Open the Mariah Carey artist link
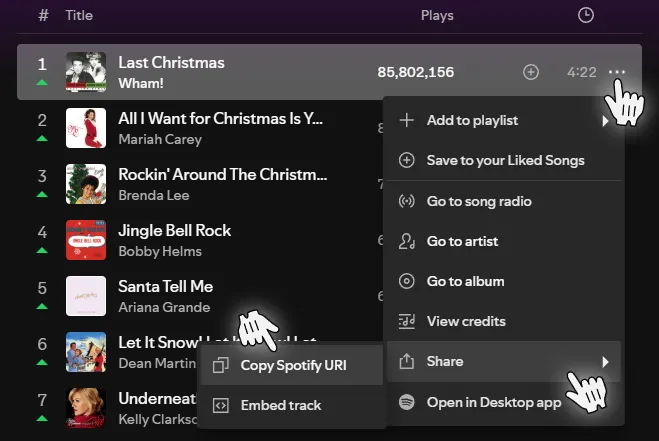 pyautogui.click(x=160, y=139)
